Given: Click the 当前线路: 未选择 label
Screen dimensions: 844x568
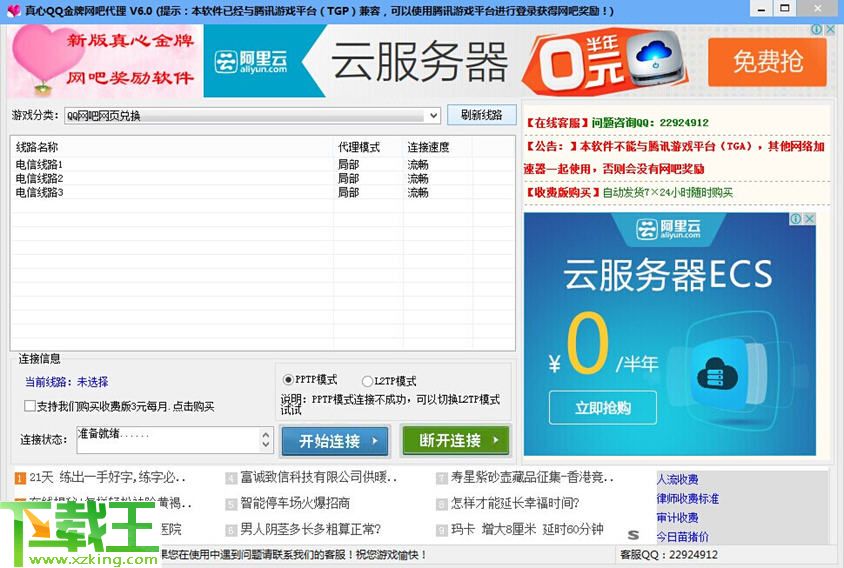Looking at the screenshot, I should pos(66,382).
